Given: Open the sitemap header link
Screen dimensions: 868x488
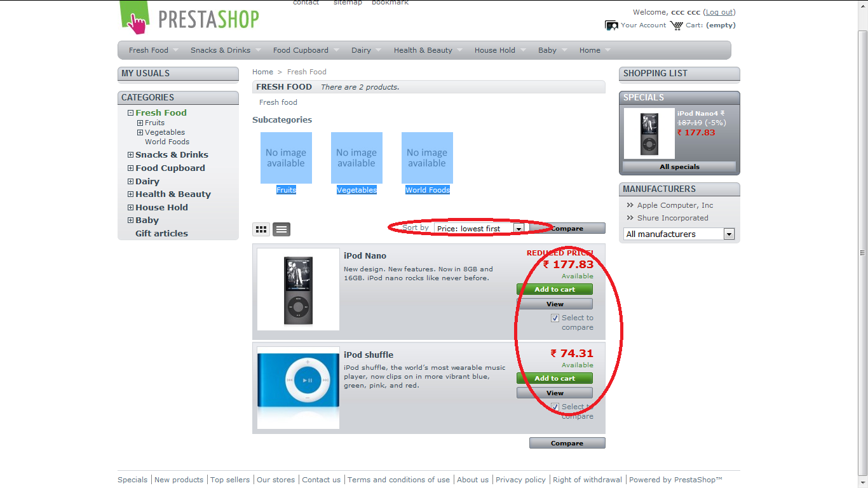Looking at the screenshot, I should click(x=348, y=3).
